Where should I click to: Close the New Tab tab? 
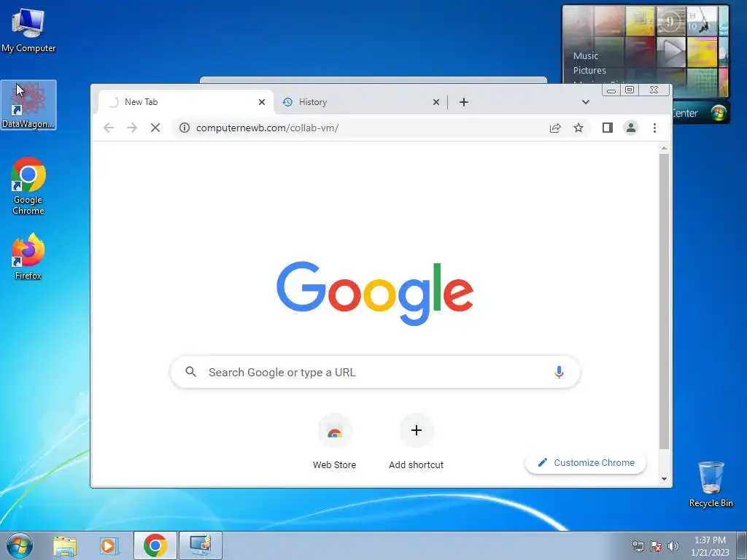(262, 102)
